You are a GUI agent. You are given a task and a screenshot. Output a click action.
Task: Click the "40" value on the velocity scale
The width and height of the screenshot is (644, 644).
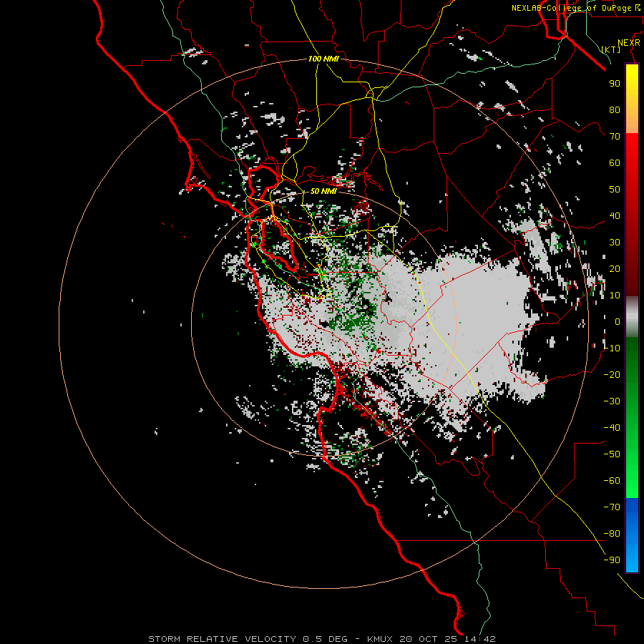click(615, 215)
